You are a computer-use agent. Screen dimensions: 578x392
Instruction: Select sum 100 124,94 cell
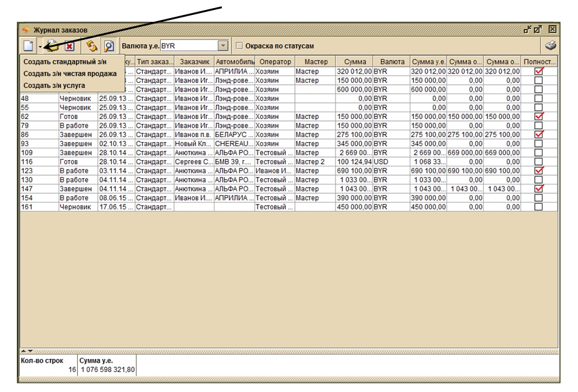pyautogui.click(x=354, y=161)
